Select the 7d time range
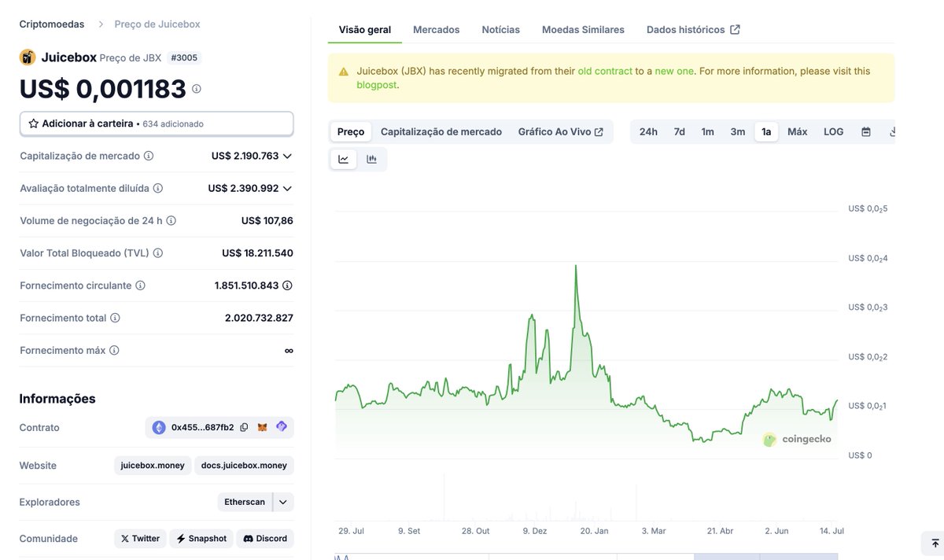Viewport: 944px width, 560px height. coord(679,132)
